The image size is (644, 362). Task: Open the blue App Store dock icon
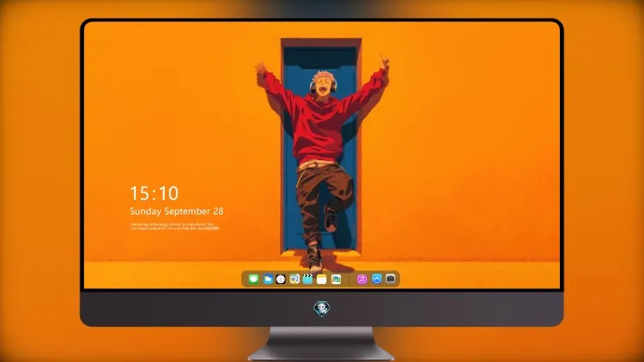(x=377, y=279)
